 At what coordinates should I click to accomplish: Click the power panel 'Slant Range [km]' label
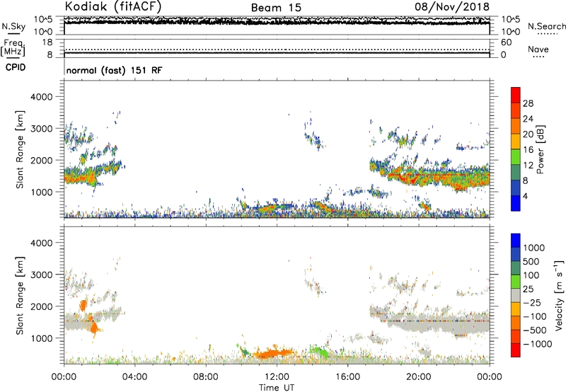point(20,149)
